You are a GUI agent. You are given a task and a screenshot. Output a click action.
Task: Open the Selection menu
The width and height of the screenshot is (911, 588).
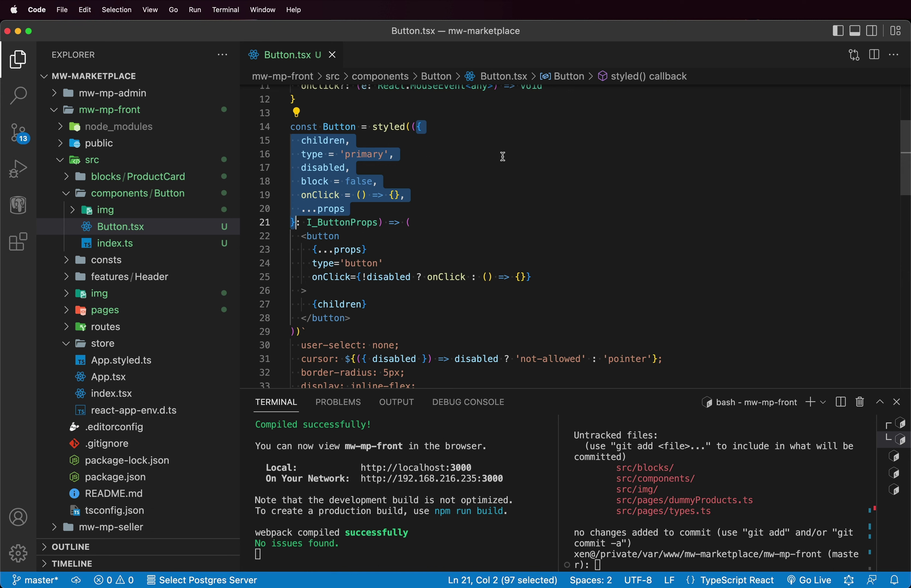[117, 10]
